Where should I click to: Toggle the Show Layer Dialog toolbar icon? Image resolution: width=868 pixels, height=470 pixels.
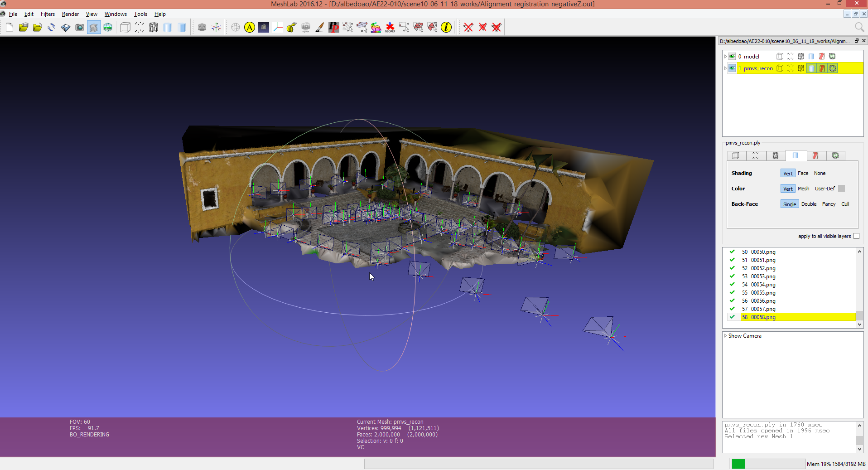(x=94, y=28)
